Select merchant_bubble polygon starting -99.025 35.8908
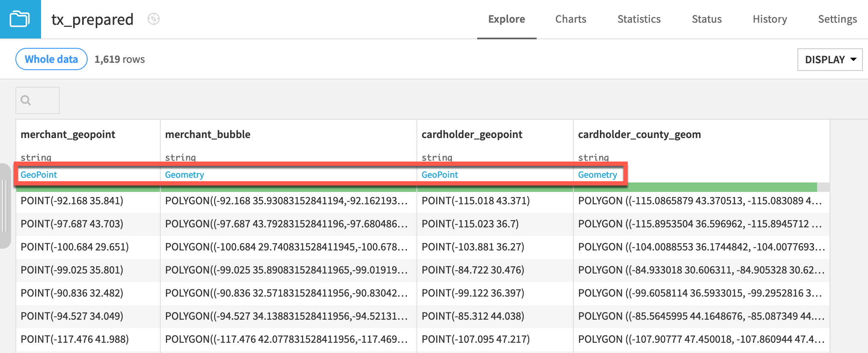Image resolution: width=868 pixels, height=353 pixels. [x=289, y=270]
